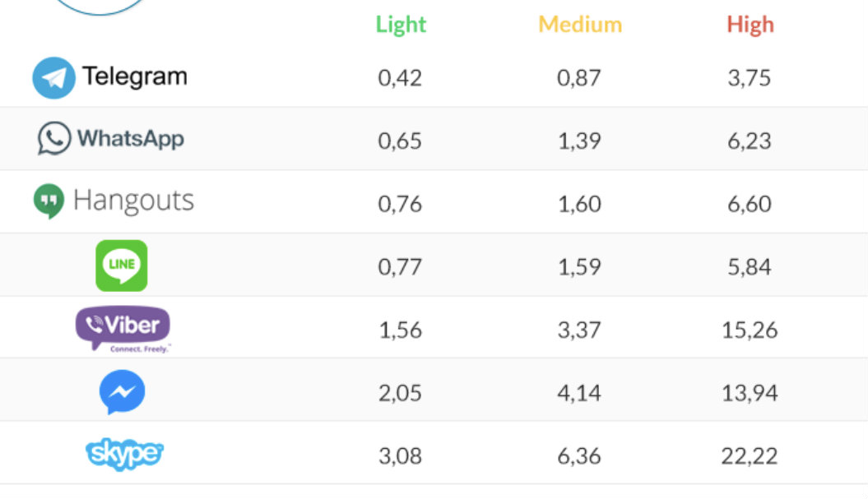
Task: Select Telegram's Light value 0,42
Action: [x=400, y=78]
